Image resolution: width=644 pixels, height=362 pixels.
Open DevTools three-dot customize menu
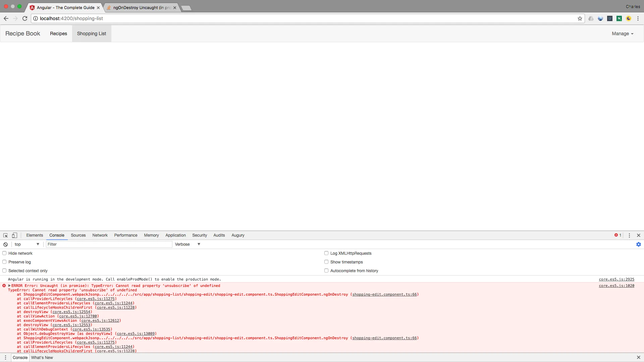(x=629, y=235)
